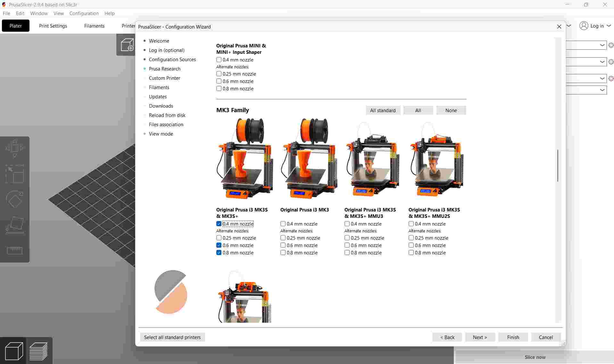Select the Place on face tool icon
Image resolution: width=614 pixels, height=364 pixels.
(15, 225)
